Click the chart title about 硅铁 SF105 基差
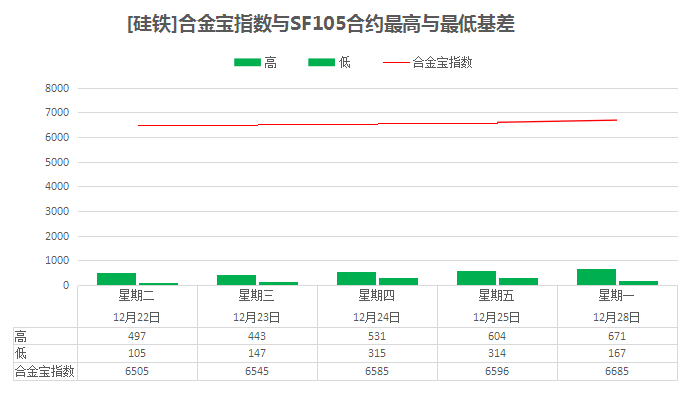Viewport: 693px width, 397px height. point(321,24)
